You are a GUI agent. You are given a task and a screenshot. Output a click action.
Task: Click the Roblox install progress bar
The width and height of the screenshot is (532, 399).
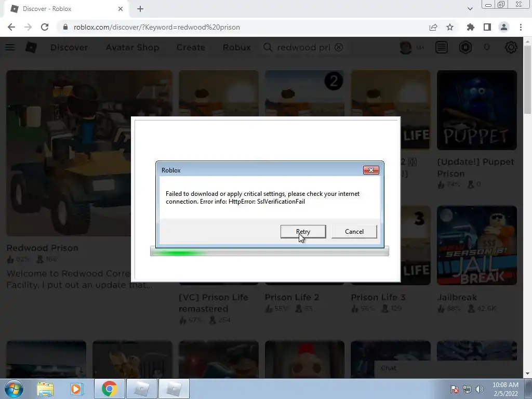pyautogui.click(x=270, y=252)
